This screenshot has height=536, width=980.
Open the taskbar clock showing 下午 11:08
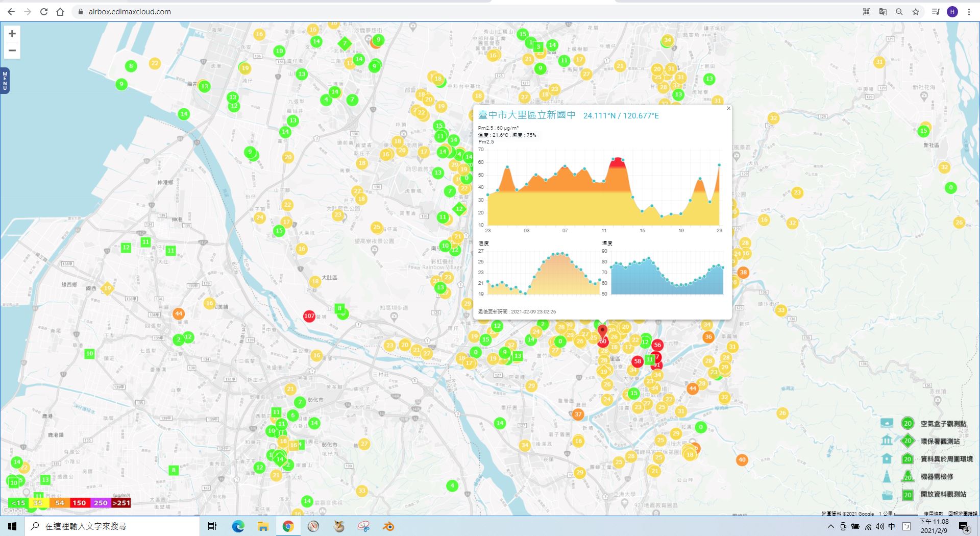tap(934, 526)
